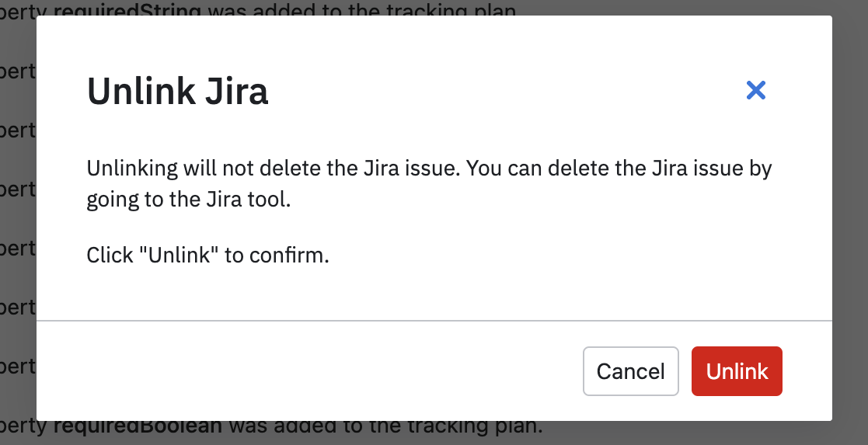Image resolution: width=868 pixels, height=445 pixels.
Task: Select the "Unlink Jira" dialog heading
Action: [178, 91]
